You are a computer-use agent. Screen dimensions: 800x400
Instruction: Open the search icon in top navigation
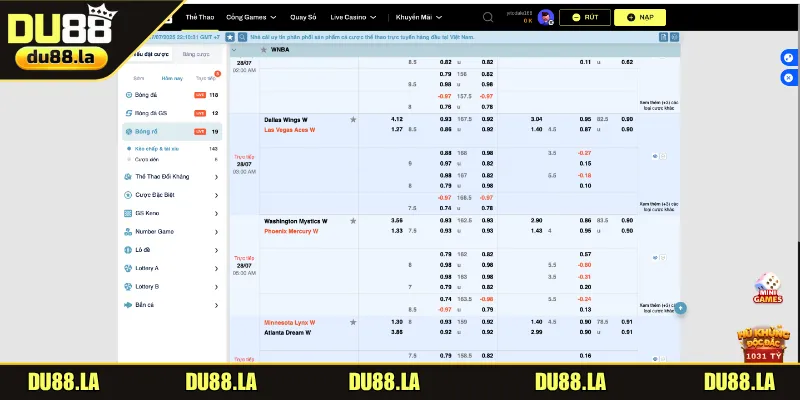[x=487, y=17]
